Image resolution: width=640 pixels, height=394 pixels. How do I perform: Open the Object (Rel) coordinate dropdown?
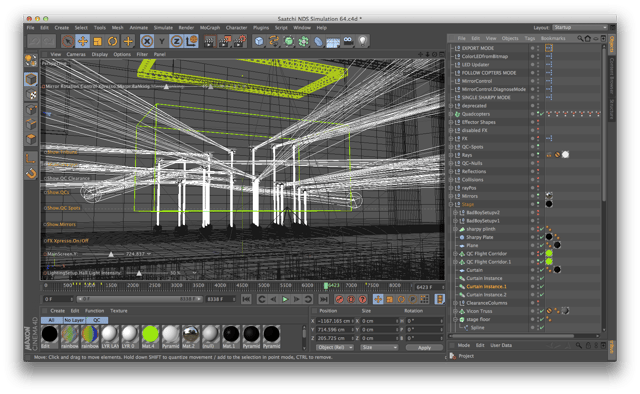click(x=335, y=347)
